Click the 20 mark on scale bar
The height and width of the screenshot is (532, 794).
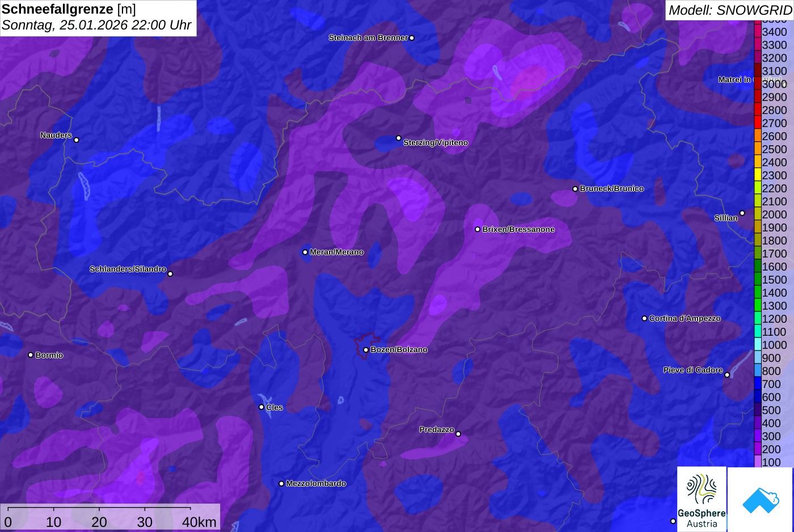99,522
